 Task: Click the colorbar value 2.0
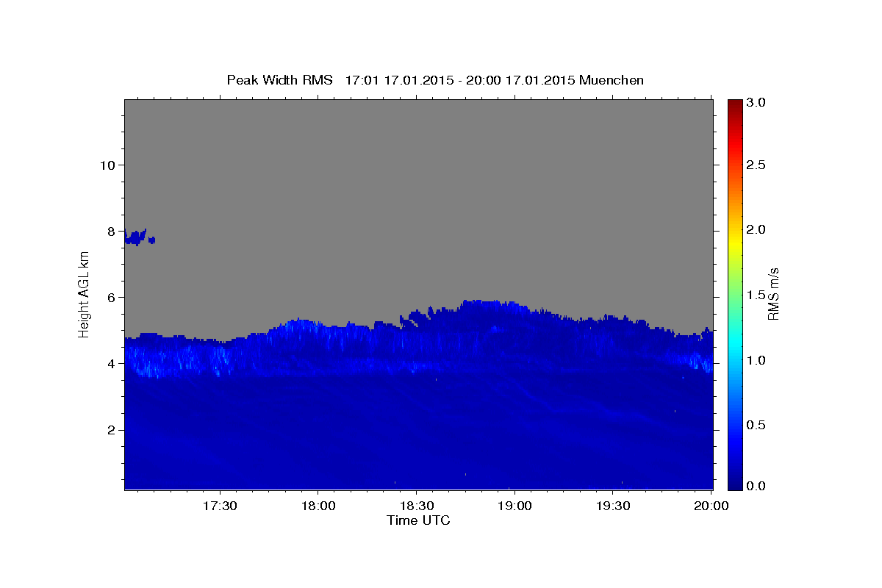[756, 229]
